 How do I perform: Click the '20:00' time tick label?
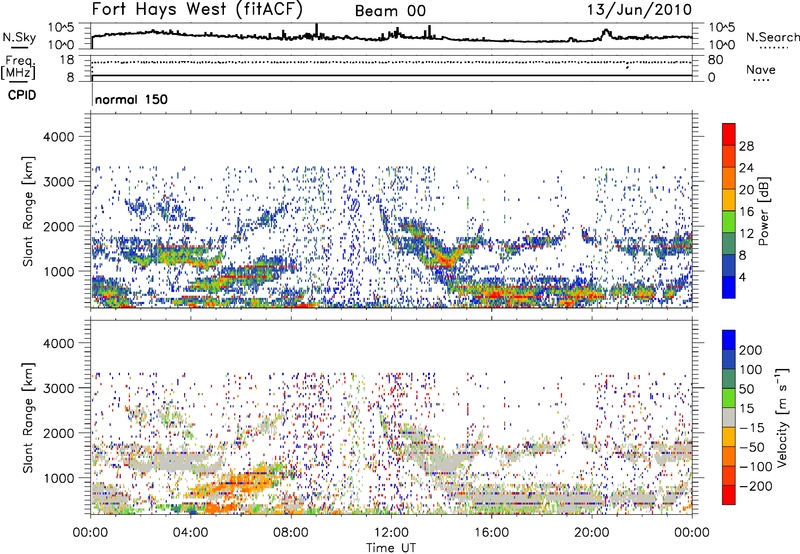click(x=592, y=533)
